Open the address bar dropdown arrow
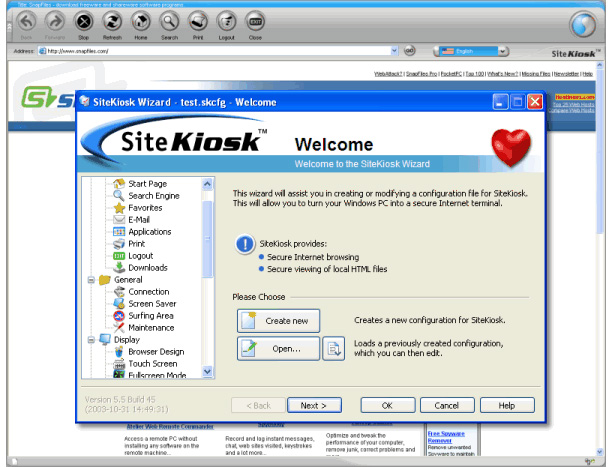 point(394,51)
